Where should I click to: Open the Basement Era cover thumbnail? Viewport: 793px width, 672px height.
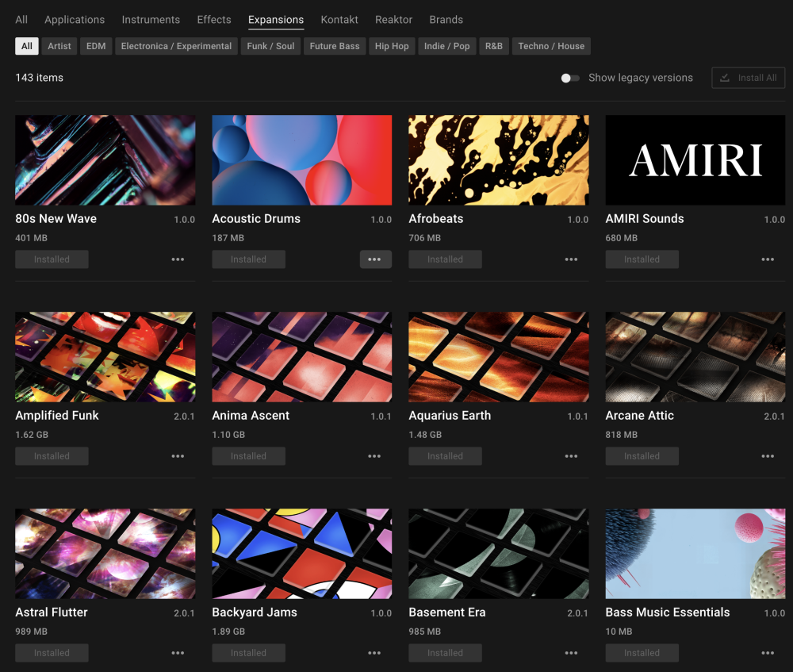pyautogui.click(x=499, y=554)
